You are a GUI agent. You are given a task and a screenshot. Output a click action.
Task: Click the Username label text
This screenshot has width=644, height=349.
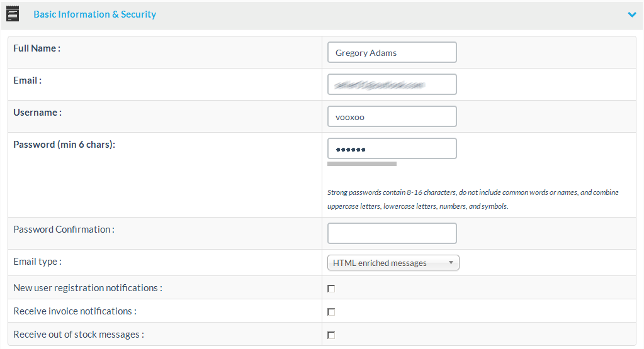[x=37, y=113]
